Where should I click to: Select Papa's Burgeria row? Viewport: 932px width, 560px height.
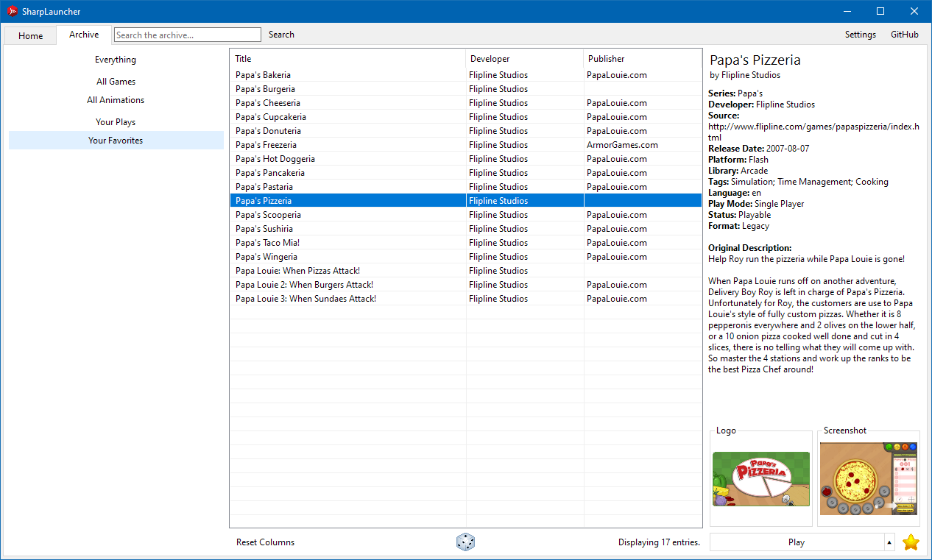pos(466,89)
